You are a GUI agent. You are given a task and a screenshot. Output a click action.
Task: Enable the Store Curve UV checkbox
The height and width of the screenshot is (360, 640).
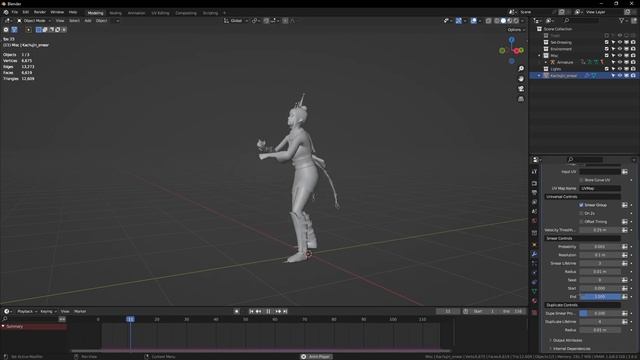[581, 180]
